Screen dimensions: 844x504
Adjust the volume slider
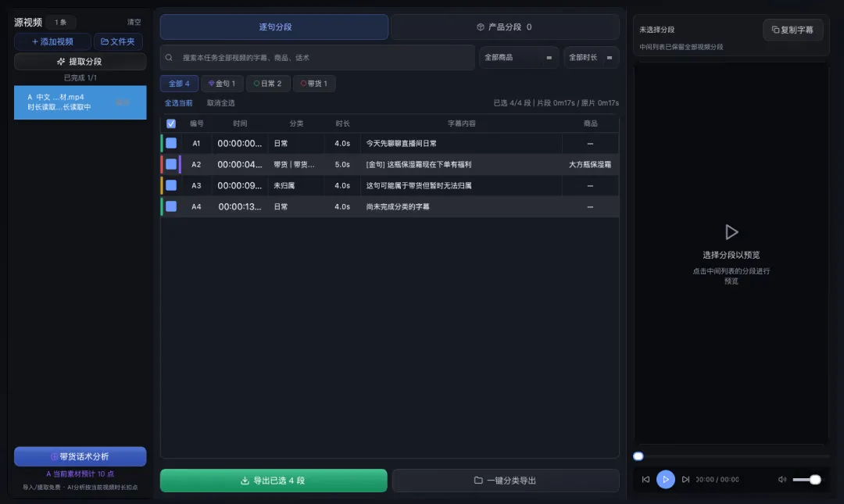coord(806,479)
